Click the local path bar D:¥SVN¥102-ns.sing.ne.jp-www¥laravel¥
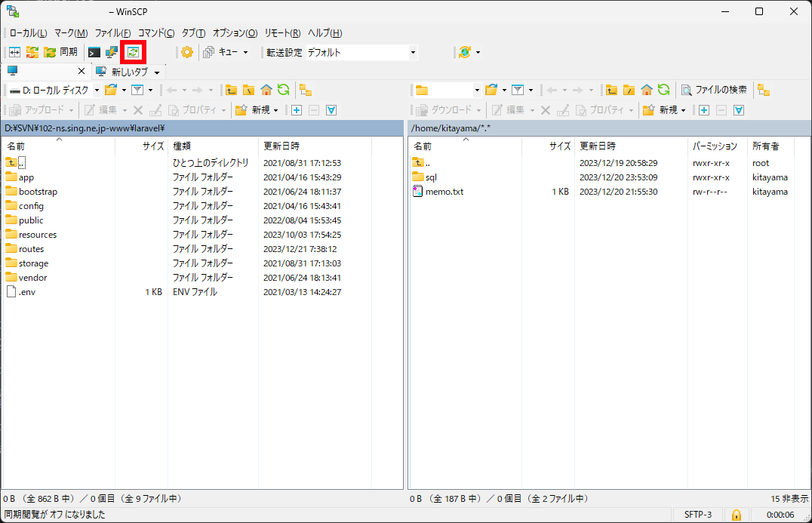812x523 pixels. coord(202,128)
